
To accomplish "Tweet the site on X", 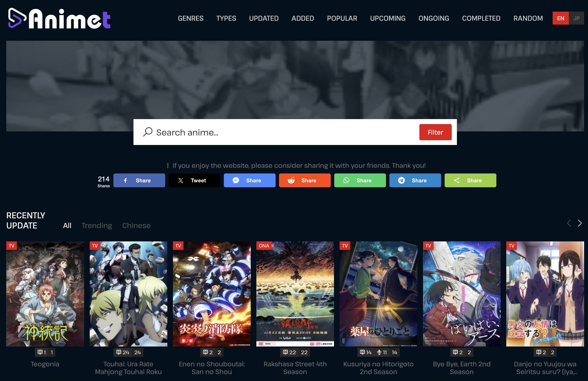I will 194,180.
